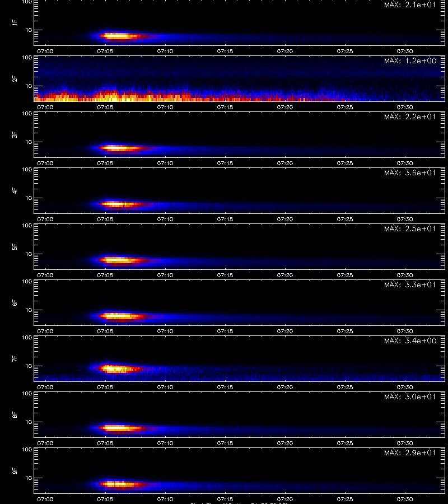Click the 07:05 tick label below panel 1F

[105, 51]
